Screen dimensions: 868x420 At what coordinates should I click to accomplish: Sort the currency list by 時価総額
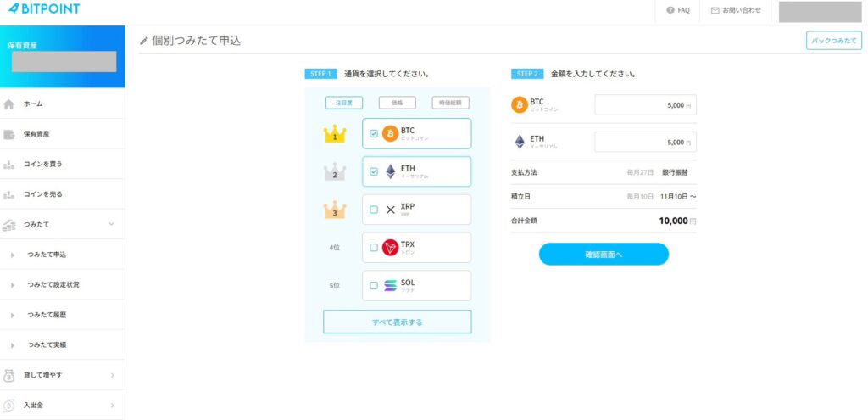pos(450,103)
